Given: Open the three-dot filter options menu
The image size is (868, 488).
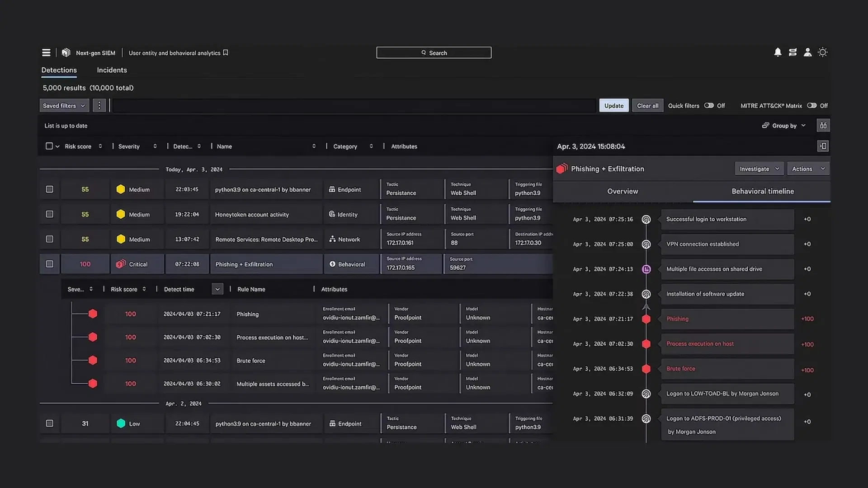Looking at the screenshot, I should point(99,106).
